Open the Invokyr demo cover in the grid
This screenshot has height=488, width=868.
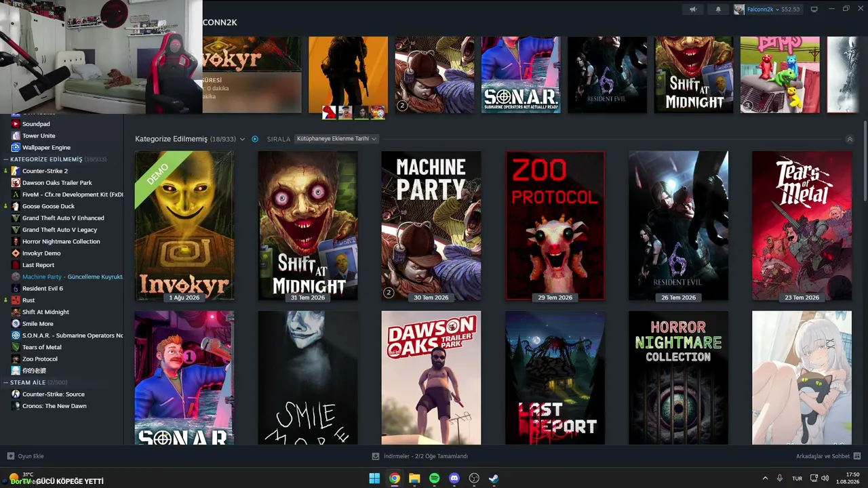pos(184,225)
